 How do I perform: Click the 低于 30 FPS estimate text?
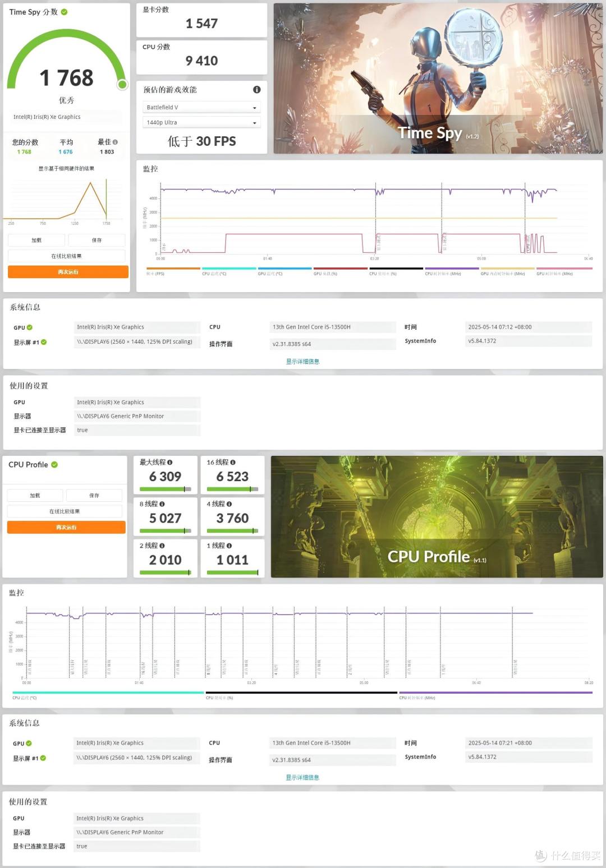click(x=201, y=141)
